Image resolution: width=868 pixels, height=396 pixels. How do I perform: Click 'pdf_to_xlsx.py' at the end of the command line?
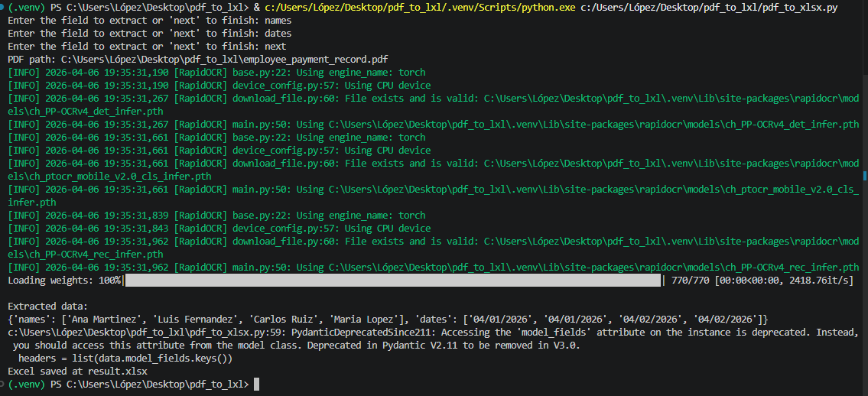click(x=799, y=7)
